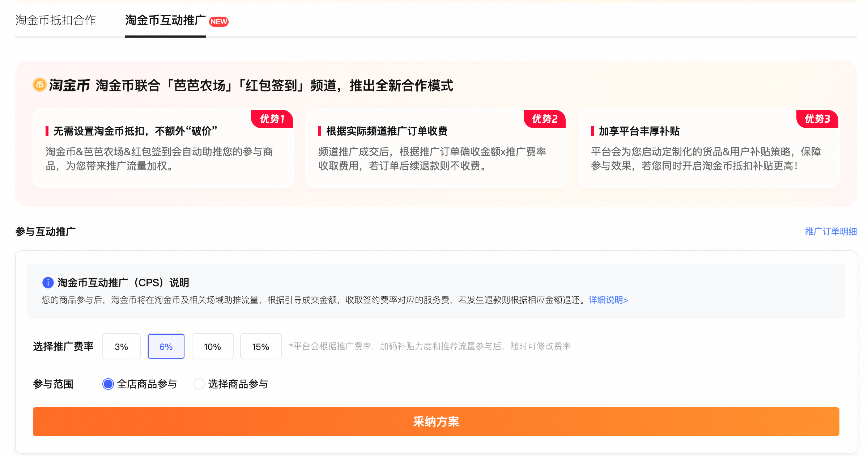Viewport: 868px width, 456px height.
Task: Click the 根据实际频道推广订单收费 card heading
Action: pos(387,131)
